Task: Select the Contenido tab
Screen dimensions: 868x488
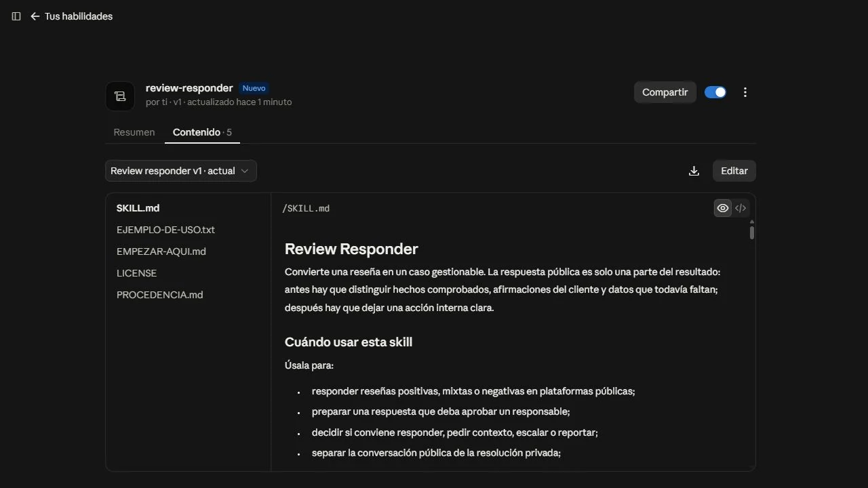Action: tap(202, 132)
